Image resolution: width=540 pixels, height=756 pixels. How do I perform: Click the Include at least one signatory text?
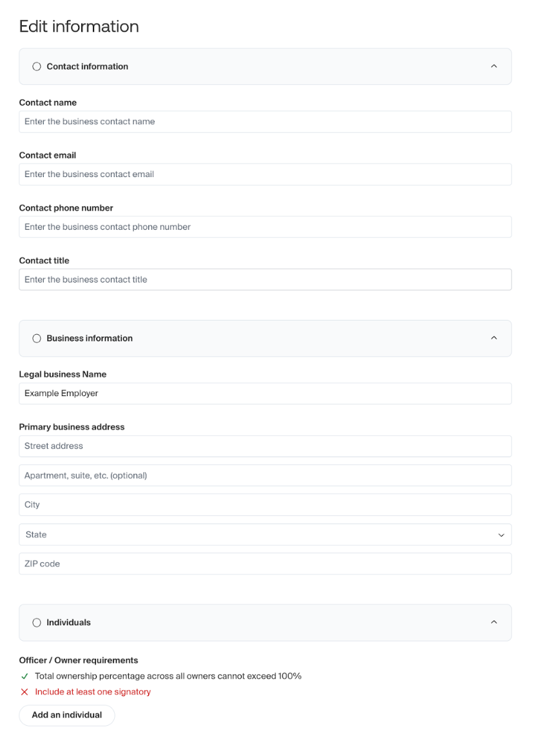pos(93,692)
